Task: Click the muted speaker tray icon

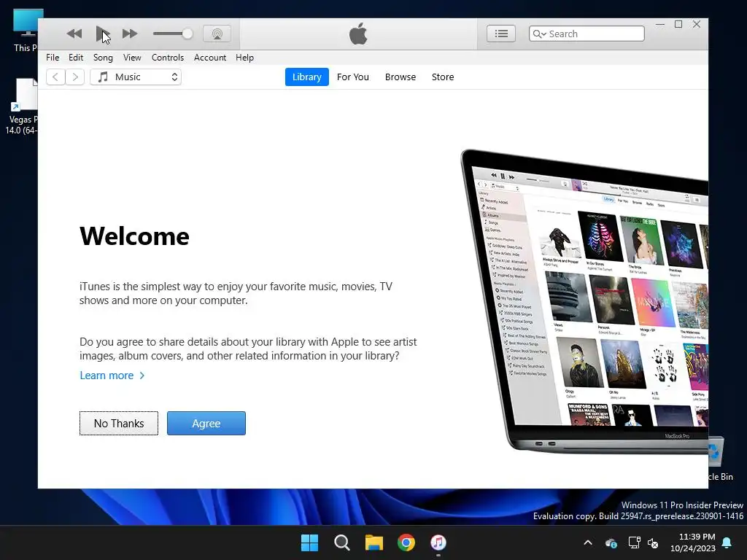Action: [x=653, y=542]
